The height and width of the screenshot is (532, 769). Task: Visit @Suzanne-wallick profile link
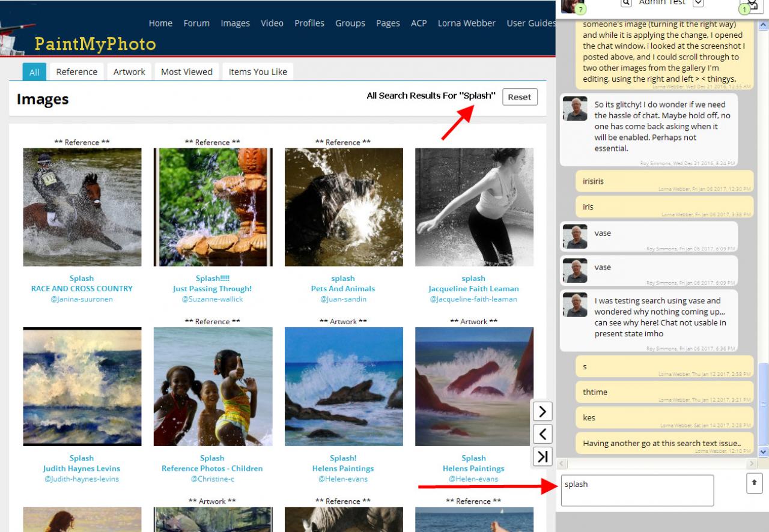(212, 299)
